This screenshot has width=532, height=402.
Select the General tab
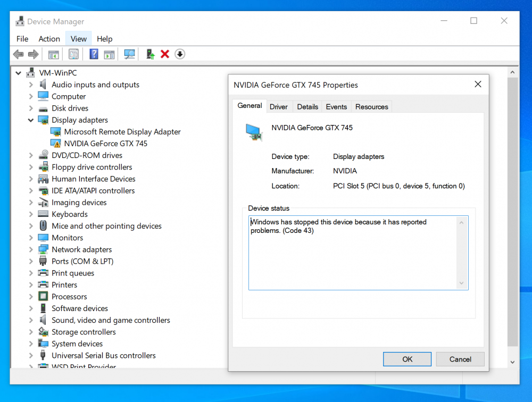point(250,105)
